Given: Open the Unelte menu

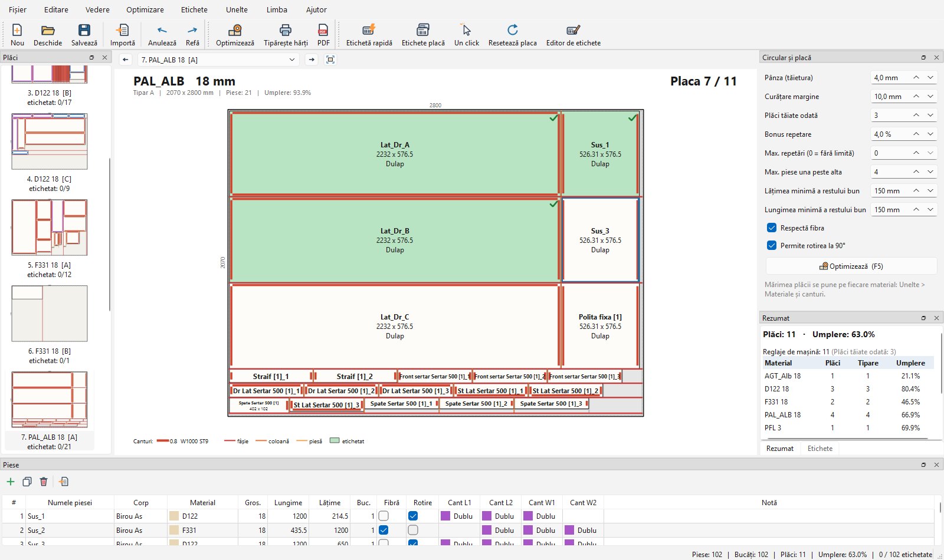Looking at the screenshot, I should [x=237, y=9].
